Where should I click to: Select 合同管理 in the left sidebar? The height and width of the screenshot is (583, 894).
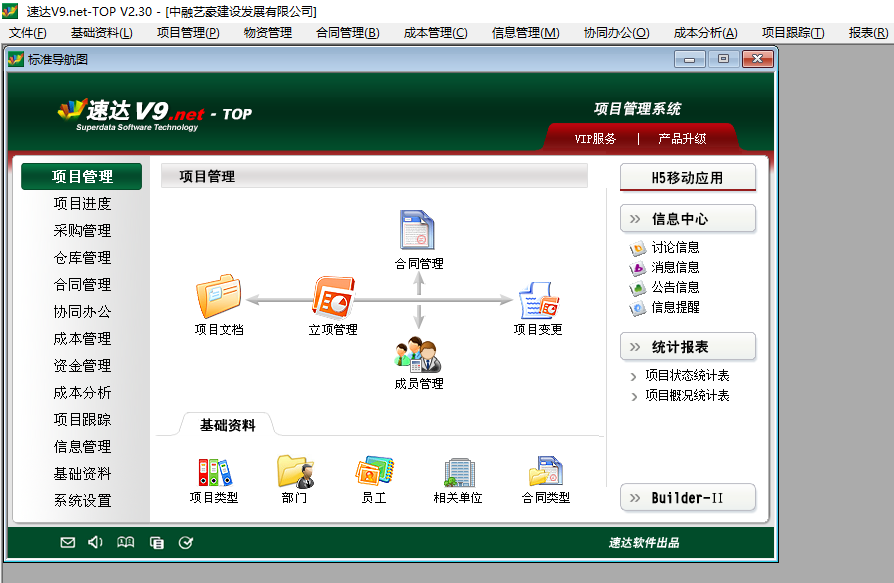(x=82, y=284)
